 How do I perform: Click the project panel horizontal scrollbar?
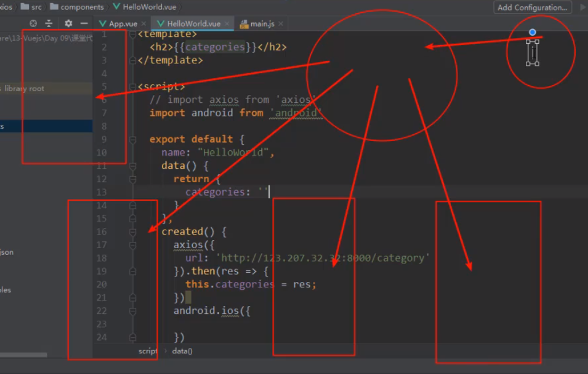(x=23, y=355)
